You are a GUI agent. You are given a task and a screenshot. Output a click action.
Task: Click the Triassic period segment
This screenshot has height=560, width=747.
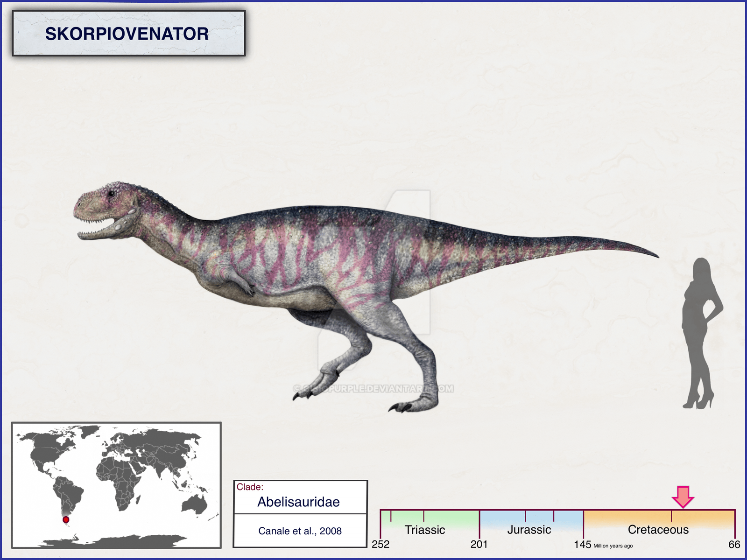(430, 524)
